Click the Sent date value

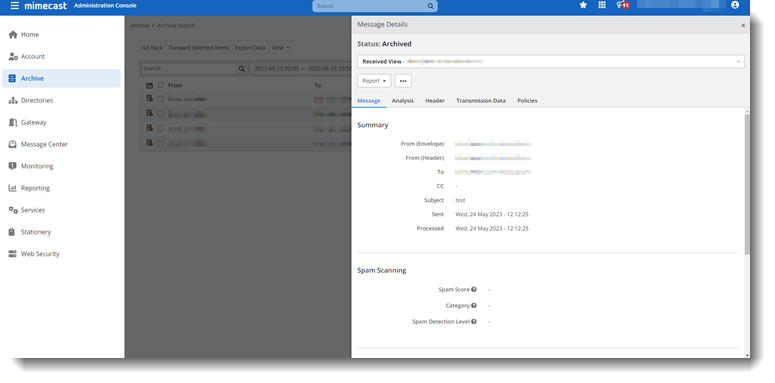tap(492, 214)
